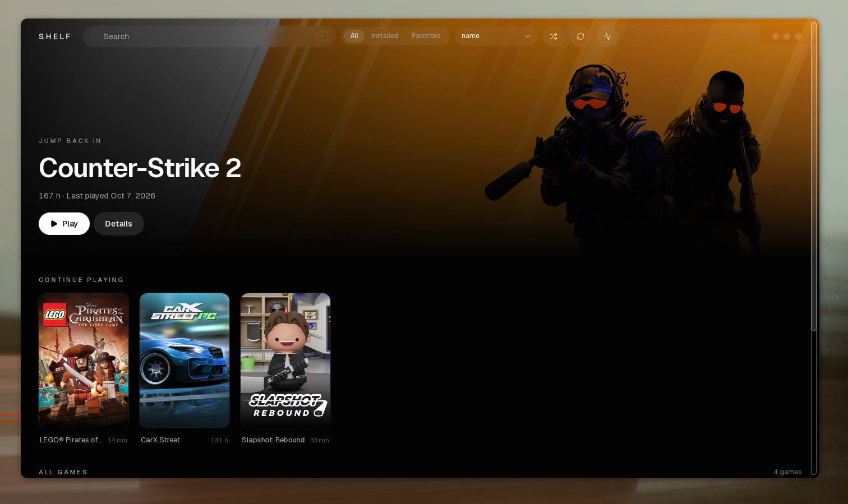Open Details for Counter-Strike 2
The height and width of the screenshot is (504, 848).
point(119,224)
